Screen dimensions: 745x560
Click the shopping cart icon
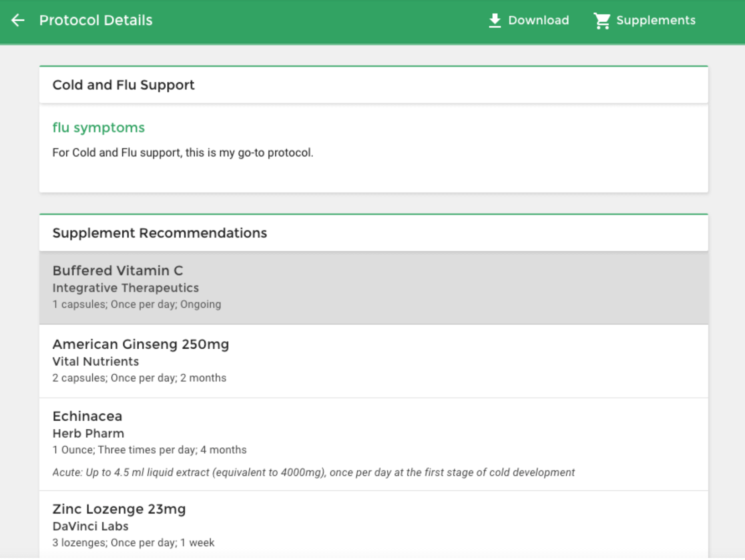[x=602, y=21]
